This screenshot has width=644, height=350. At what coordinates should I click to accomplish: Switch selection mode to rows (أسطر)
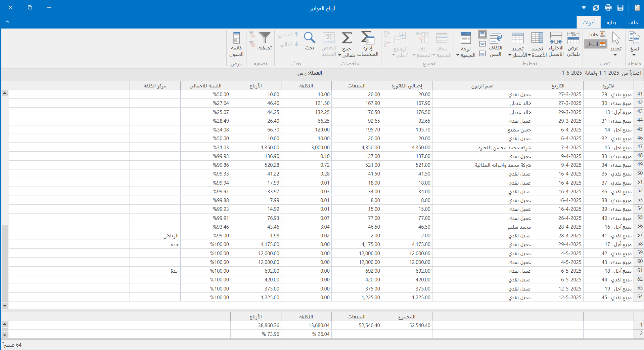tap(596, 44)
